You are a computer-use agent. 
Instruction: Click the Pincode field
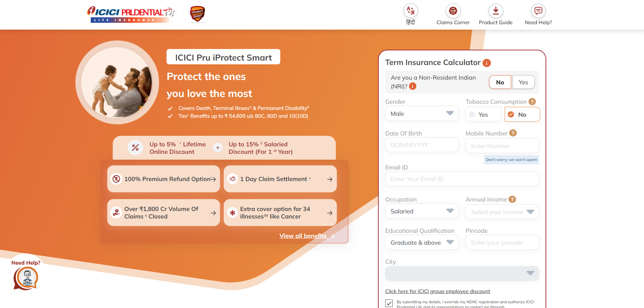coord(502,243)
